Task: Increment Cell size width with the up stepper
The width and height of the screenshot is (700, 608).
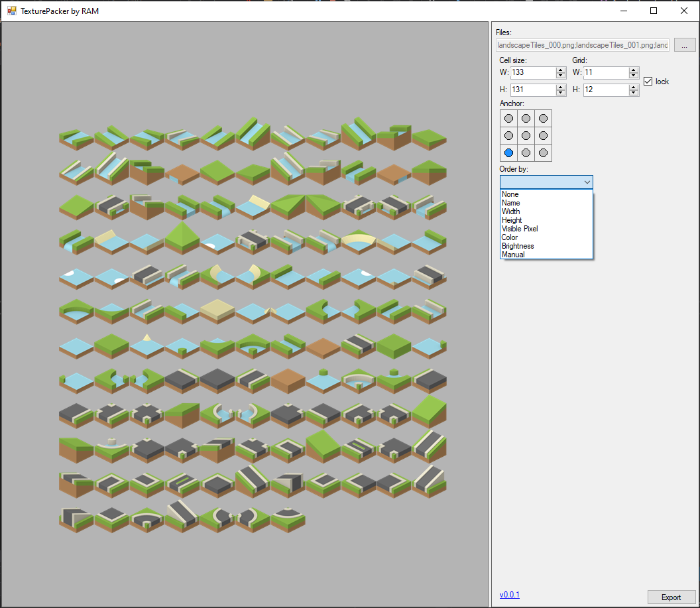Action: pos(561,70)
